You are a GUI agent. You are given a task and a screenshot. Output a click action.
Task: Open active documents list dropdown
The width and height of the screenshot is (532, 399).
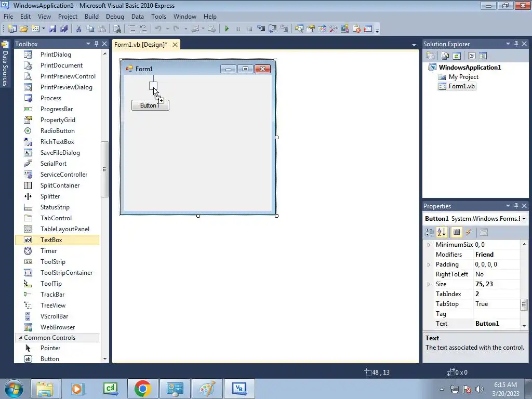point(414,45)
